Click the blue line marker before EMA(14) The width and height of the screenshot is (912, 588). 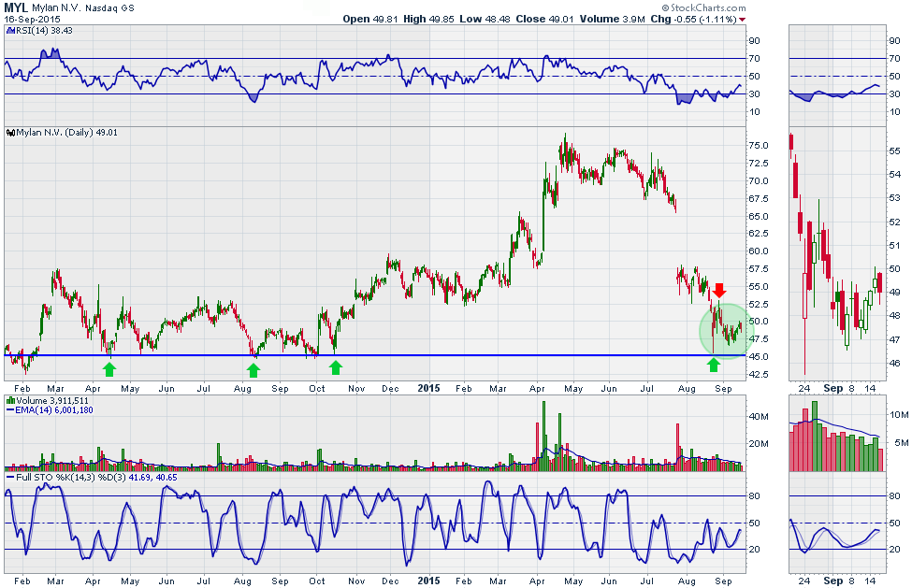tap(10, 410)
